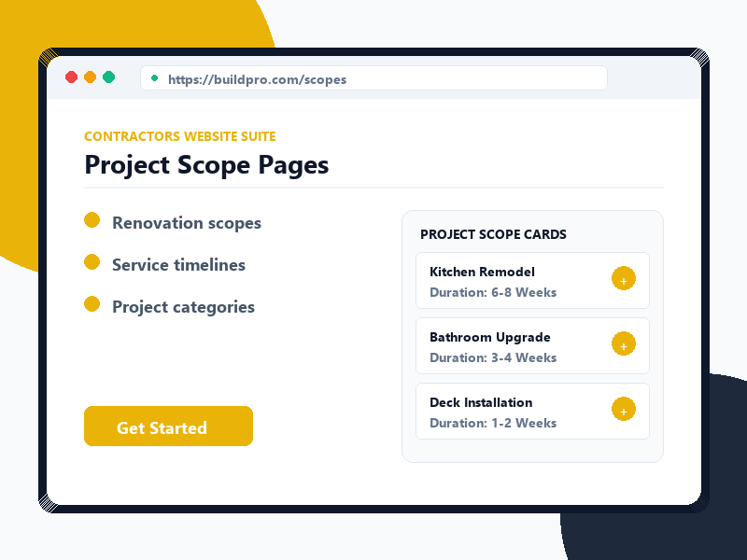Open the Deck Installation card title

[481, 402]
